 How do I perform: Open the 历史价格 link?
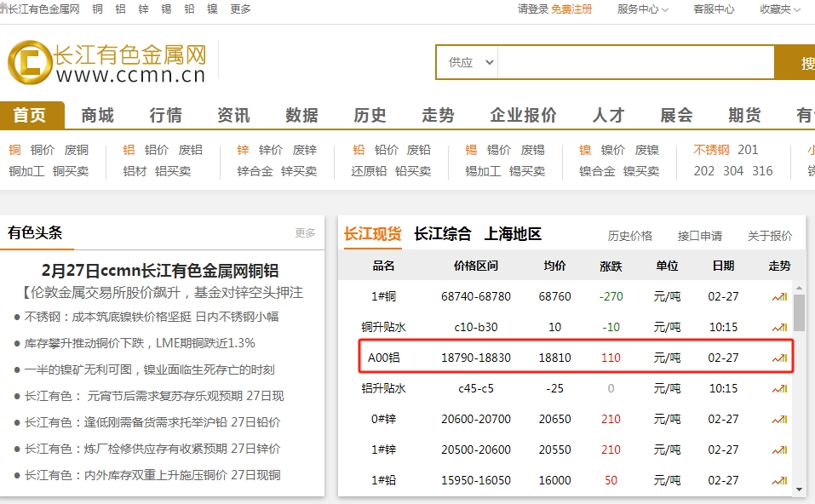click(x=629, y=236)
